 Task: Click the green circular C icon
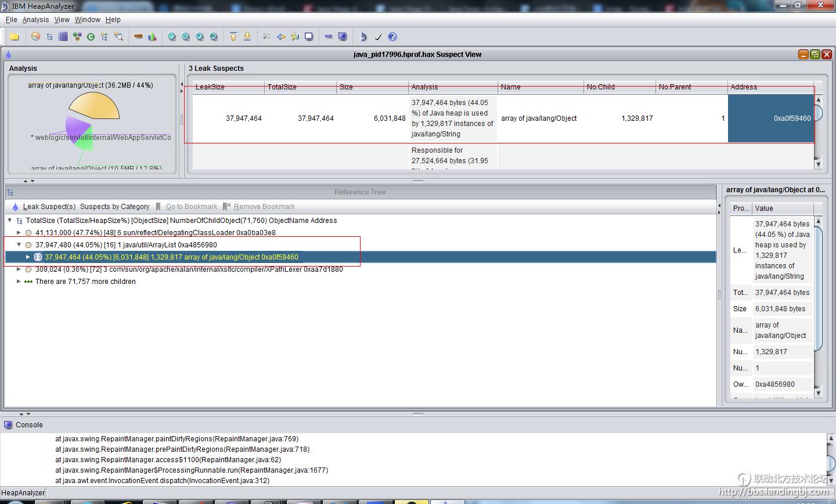coord(91,37)
